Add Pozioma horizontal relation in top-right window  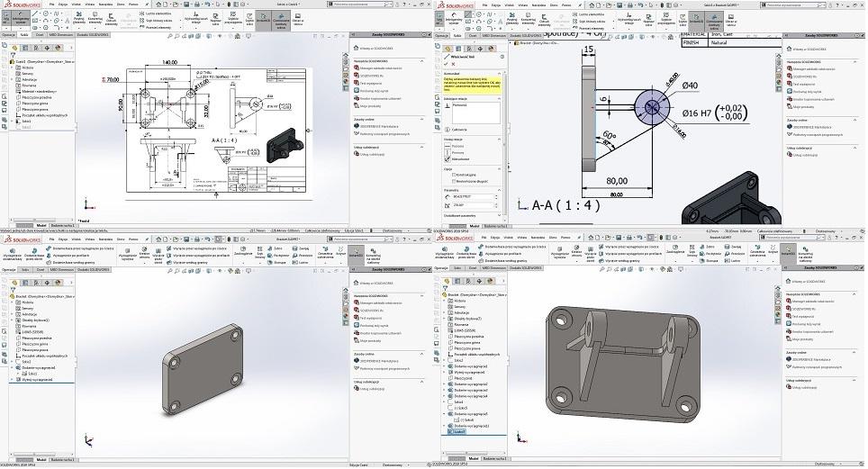[x=452, y=146]
